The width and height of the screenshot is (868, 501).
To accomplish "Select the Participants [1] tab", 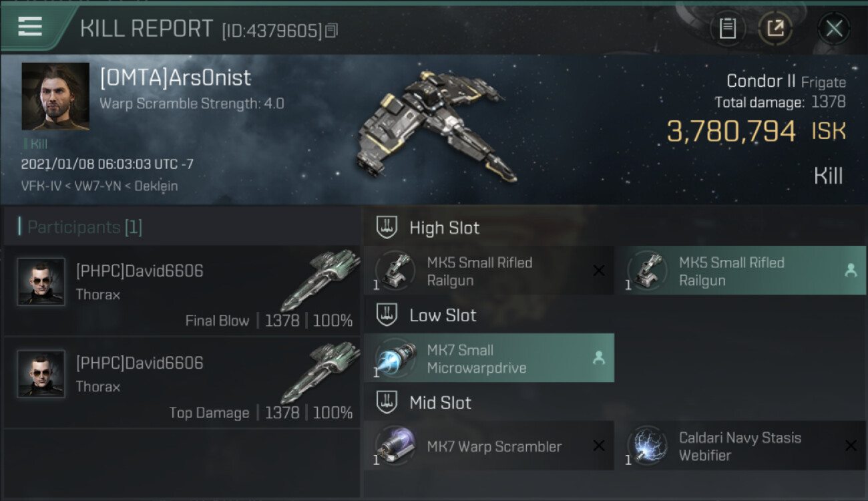I will click(80, 227).
